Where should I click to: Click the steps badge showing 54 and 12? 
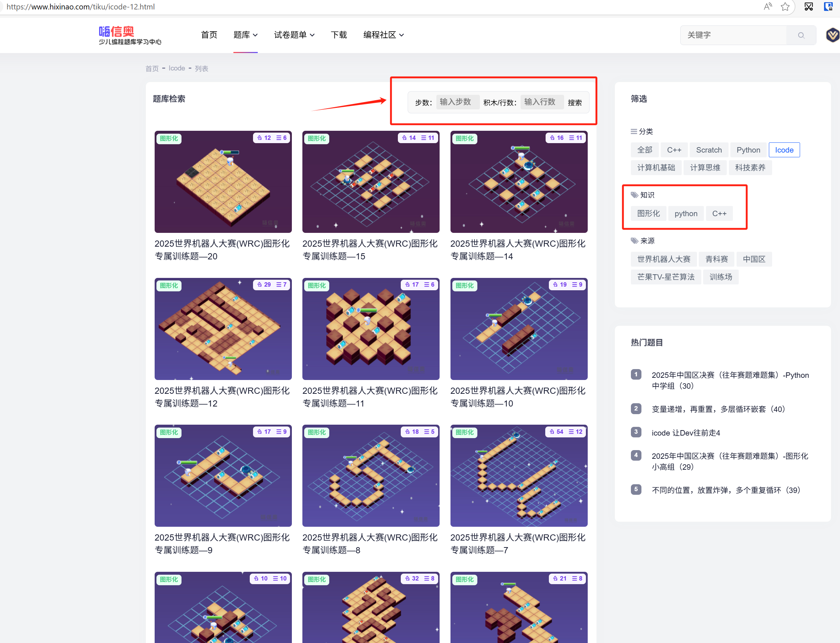566,432
